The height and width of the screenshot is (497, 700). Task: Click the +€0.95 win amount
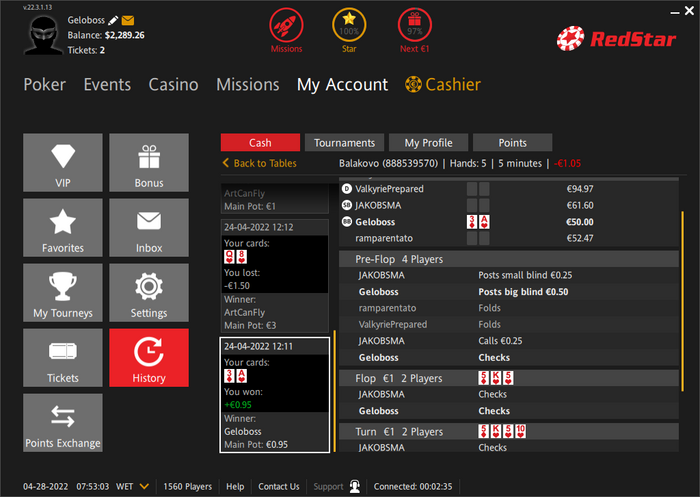[238, 405]
